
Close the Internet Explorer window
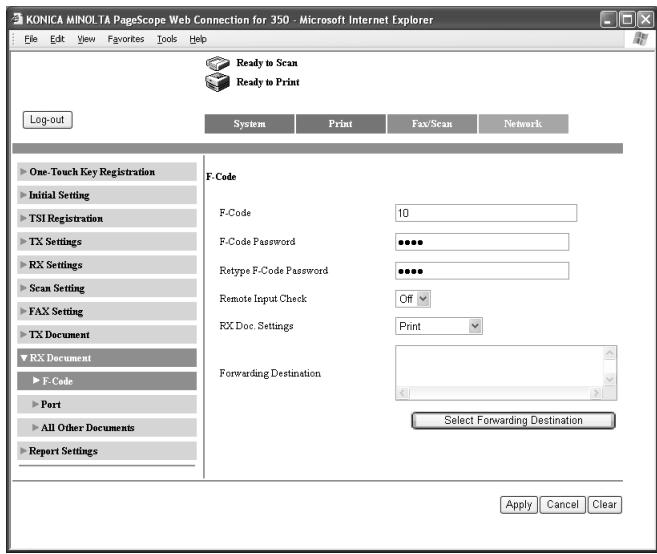pyautogui.click(x=645, y=19)
